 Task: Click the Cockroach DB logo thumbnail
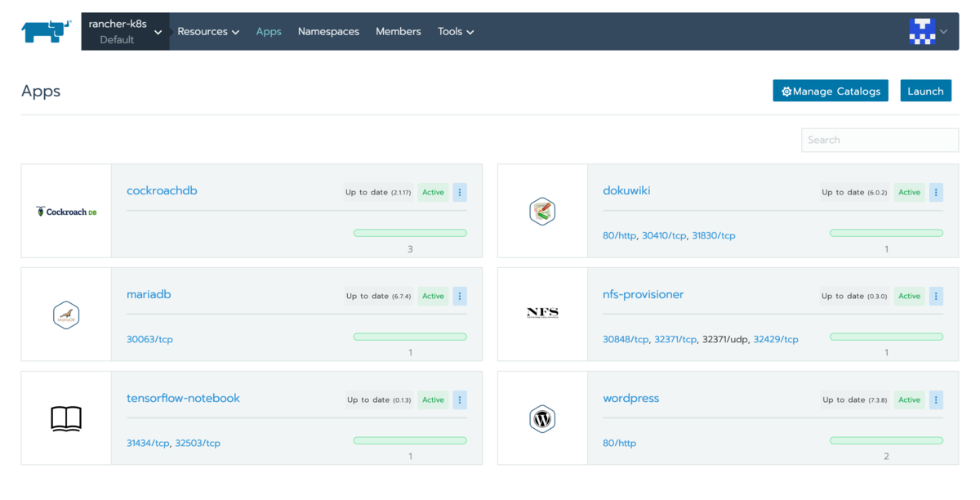pos(66,212)
